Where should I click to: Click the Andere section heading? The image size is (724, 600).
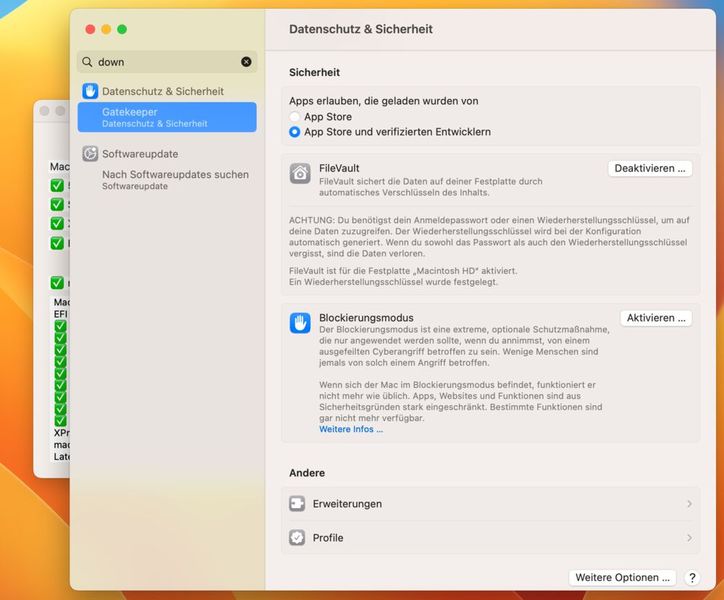(x=307, y=473)
